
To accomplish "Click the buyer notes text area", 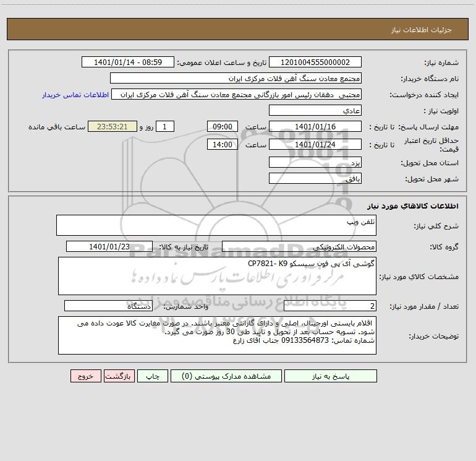I will tap(217, 335).
